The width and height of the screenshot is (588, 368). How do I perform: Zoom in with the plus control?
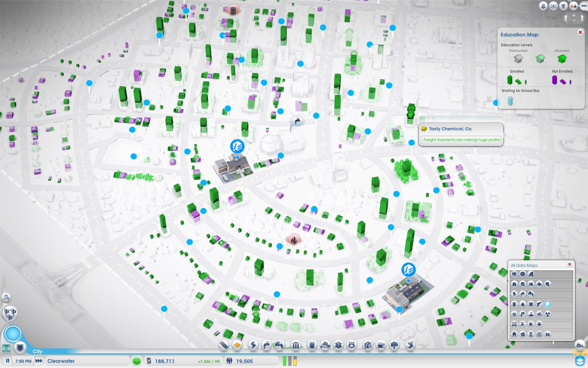pyautogui.click(x=574, y=16)
